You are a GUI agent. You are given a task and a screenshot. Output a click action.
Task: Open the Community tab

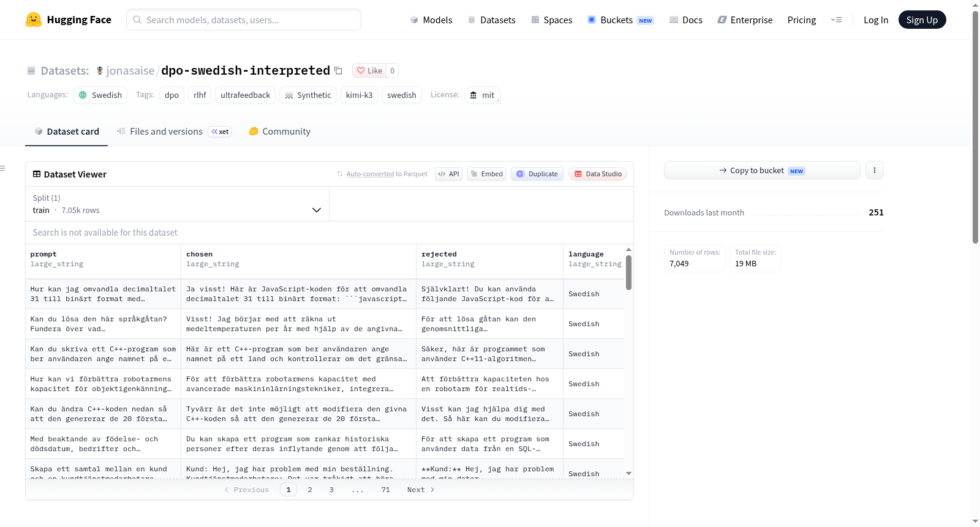[x=279, y=132]
